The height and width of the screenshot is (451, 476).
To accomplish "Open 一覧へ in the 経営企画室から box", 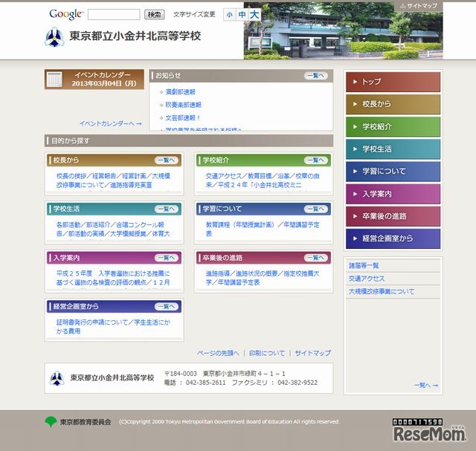I will pos(166,307).
